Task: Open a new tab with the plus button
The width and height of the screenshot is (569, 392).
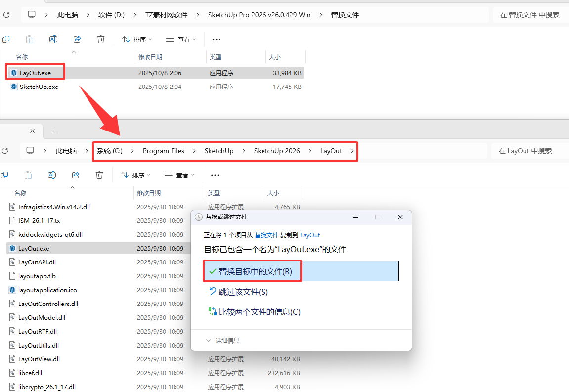Action: [54, 131]
